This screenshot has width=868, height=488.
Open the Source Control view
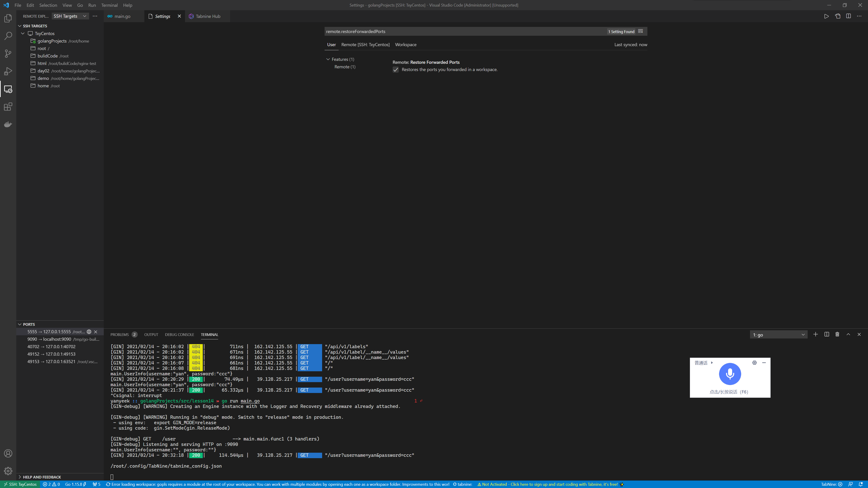8,54
